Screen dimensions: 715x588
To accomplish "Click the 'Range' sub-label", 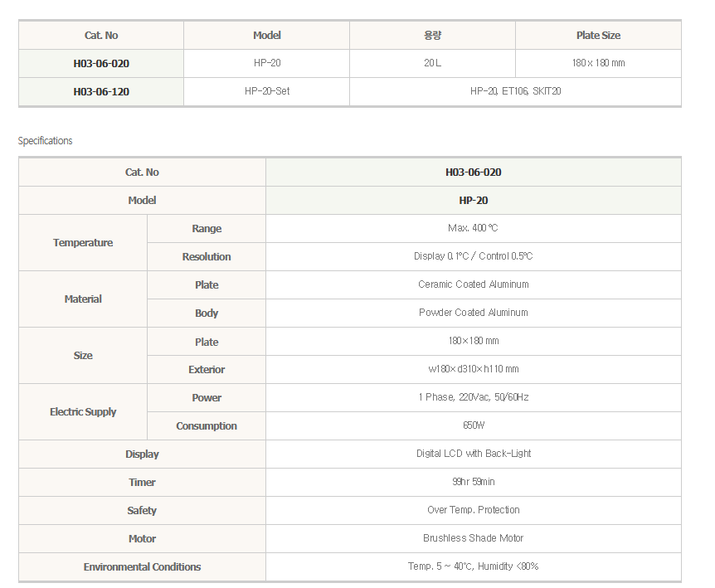I will pos(207,228).
